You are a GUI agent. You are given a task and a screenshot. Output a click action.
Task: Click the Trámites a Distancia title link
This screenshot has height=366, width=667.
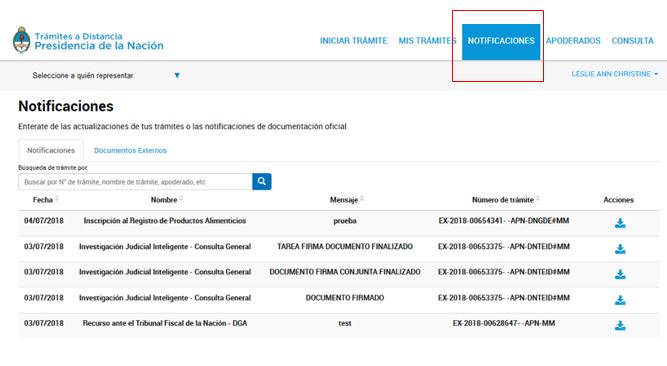(78, 36)
